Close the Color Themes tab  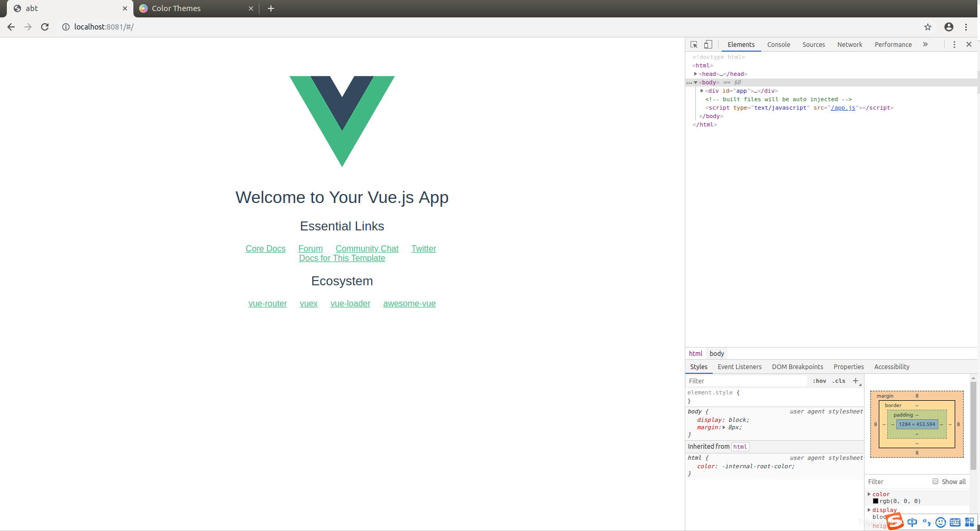click(x=251, y=8)
